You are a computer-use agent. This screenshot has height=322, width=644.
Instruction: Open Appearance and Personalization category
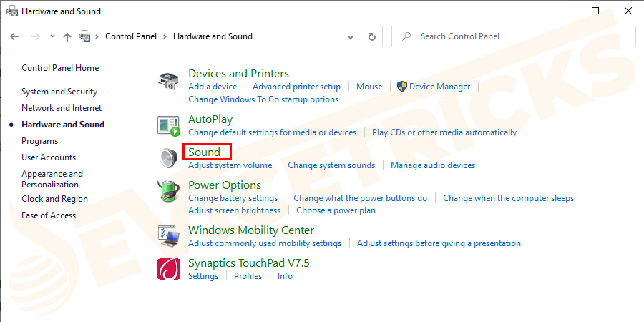(x=52, y=179)
